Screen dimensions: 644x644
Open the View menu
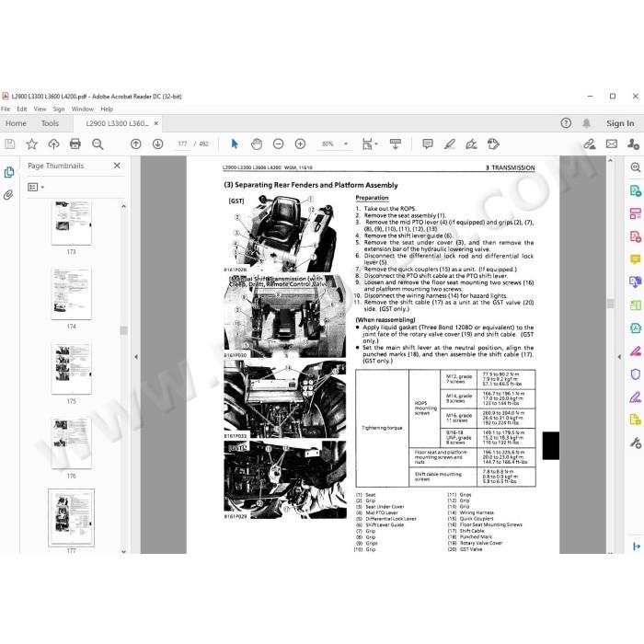click(x=40, y=109)
